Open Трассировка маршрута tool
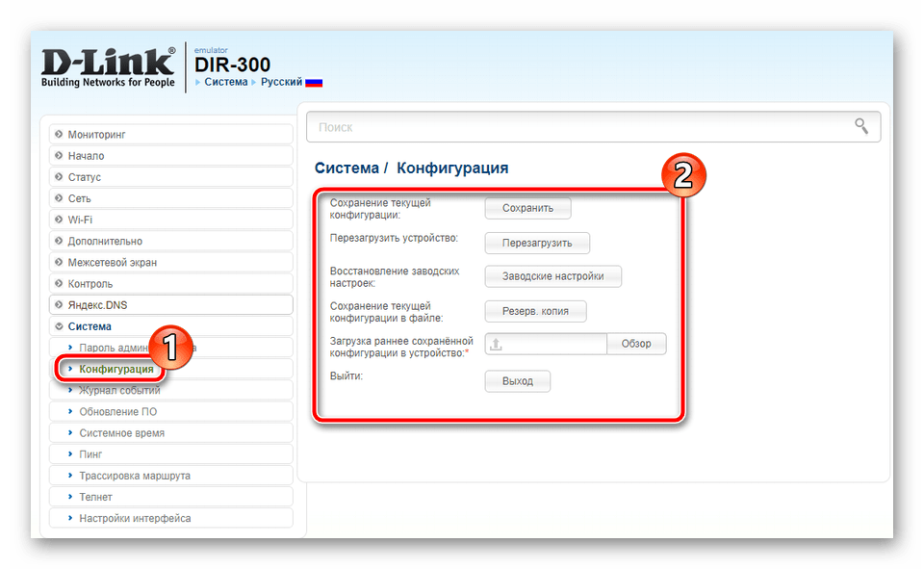Image resolution: width=924 pixels, height=569 pixels. tap(171, 476)
